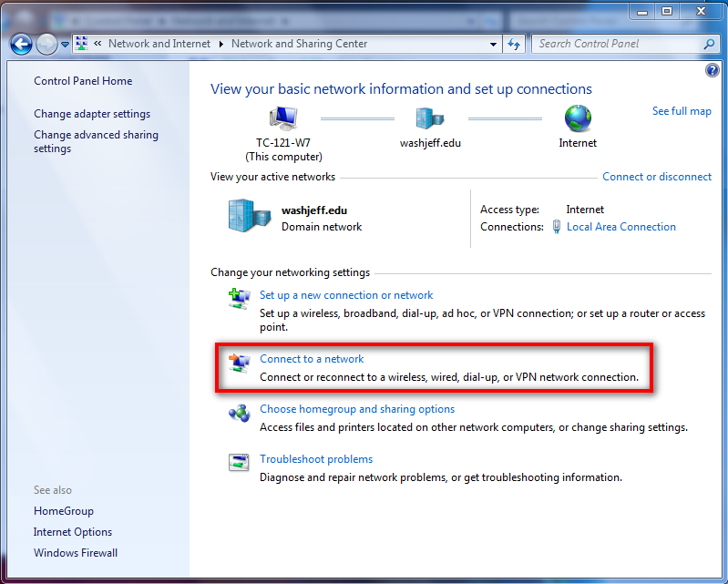Maximize the Network and Sharing Center window
This screenshot has width=728, height=584.
(x=667, y=11)
